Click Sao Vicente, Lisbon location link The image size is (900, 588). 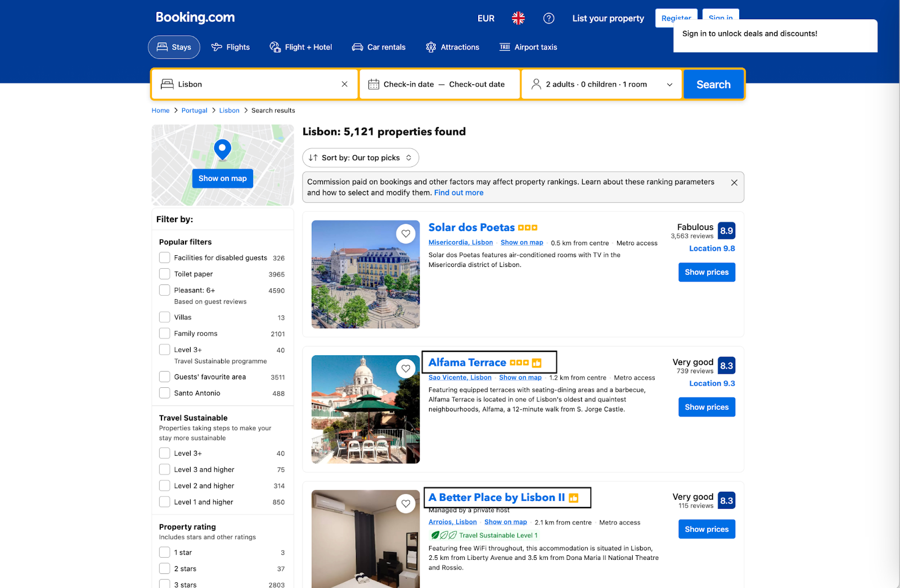coord(460,378)
